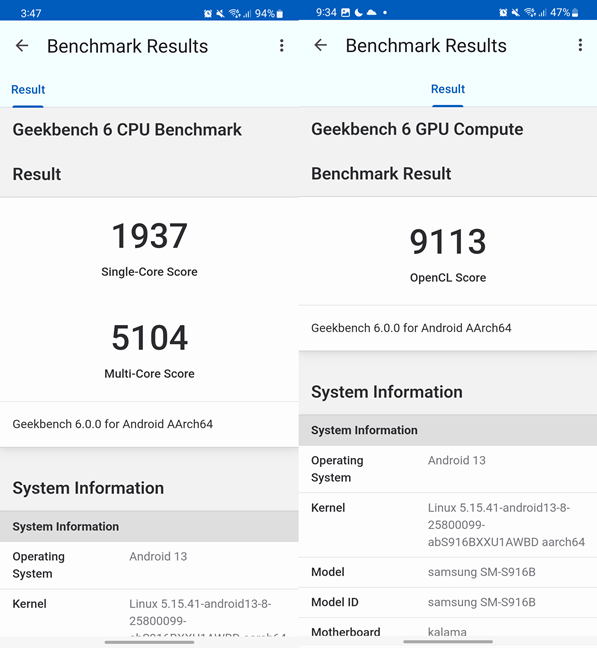
Task: Tap Android 13 value on CPU screen
Action: pyautogui.click(x=158, y=557)
